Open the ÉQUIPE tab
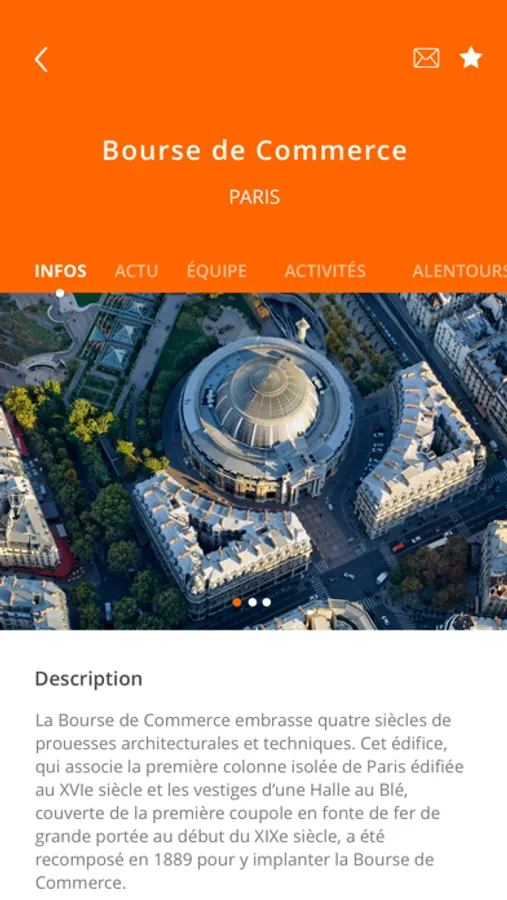 [217, 271]
